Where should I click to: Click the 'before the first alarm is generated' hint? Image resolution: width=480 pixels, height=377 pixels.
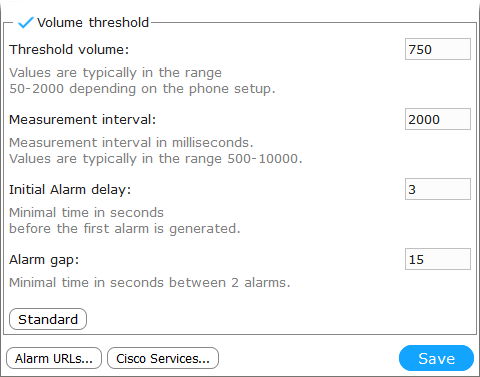[125, 229]
